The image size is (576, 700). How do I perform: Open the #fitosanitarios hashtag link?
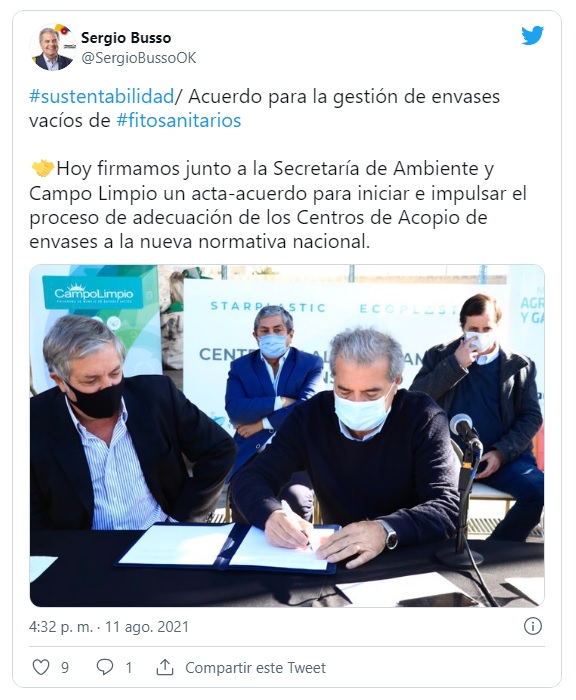179,121
